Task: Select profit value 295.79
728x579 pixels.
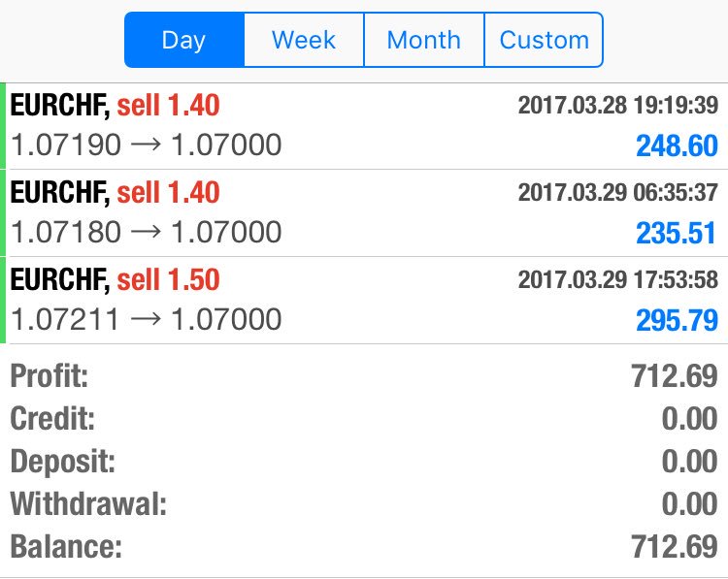Action: point(677,320)
